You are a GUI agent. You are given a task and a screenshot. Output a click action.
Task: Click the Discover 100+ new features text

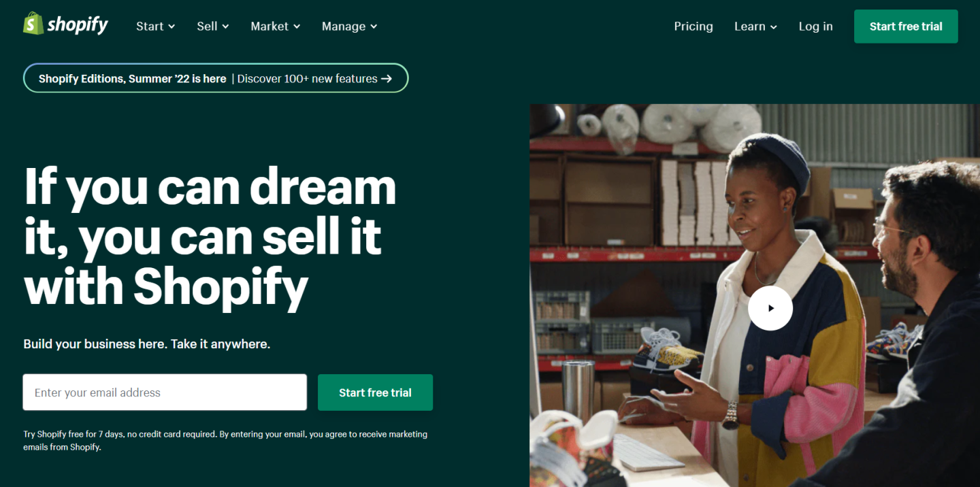click(x=307, y=79)
